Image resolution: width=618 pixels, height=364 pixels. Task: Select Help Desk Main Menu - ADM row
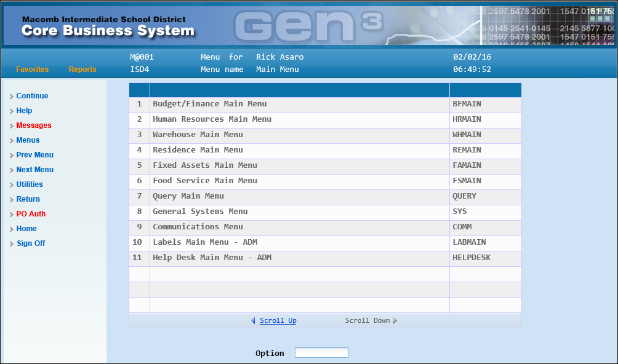(x=325, y=258)
